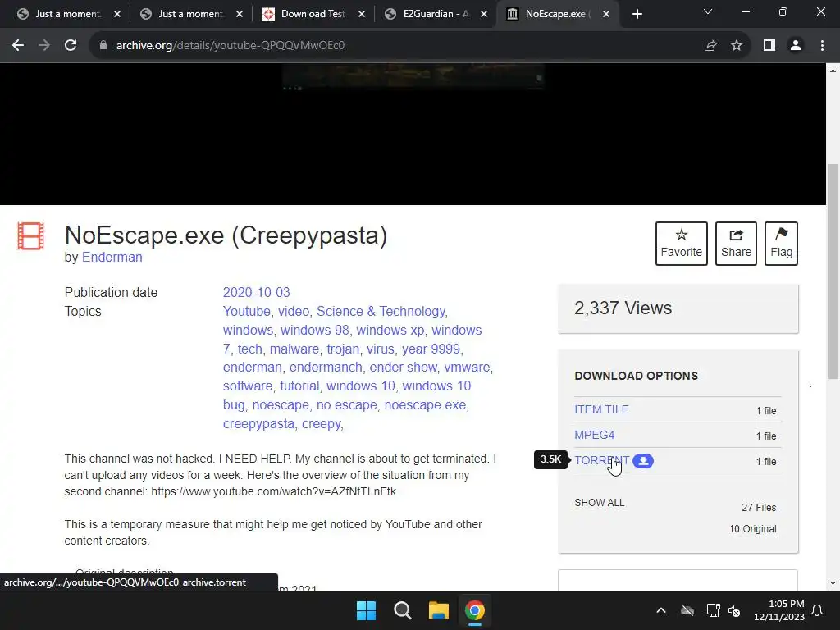Open the Windows Start menu
Viewport: 840px width, 630px height.
(367, 610)
